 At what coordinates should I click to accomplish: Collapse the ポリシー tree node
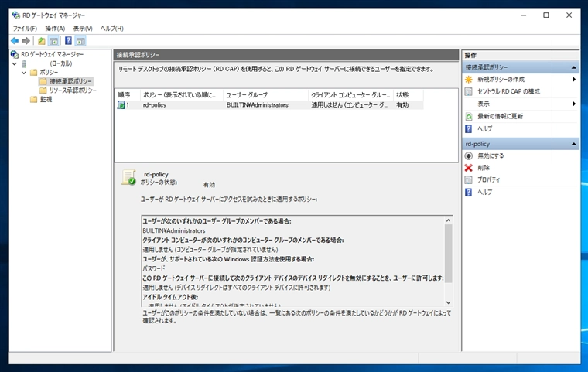pyautogui.click(x=24, y=73)
